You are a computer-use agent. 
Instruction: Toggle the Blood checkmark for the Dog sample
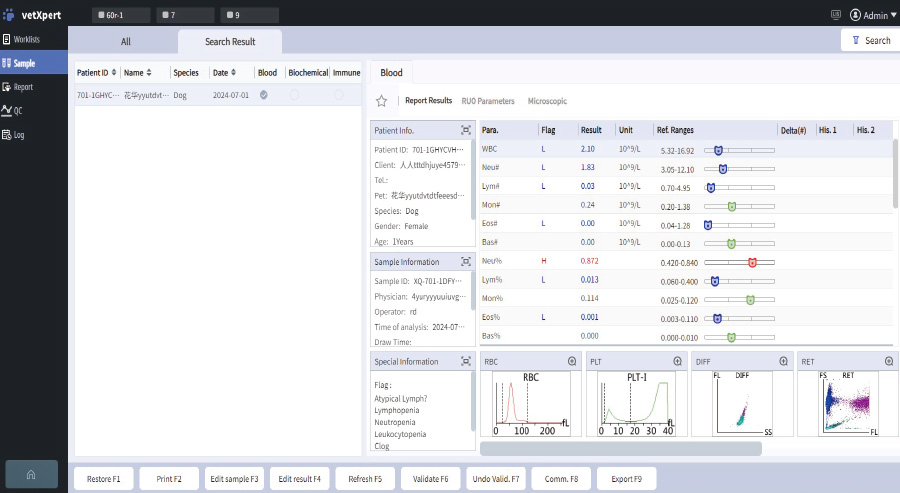264,95
